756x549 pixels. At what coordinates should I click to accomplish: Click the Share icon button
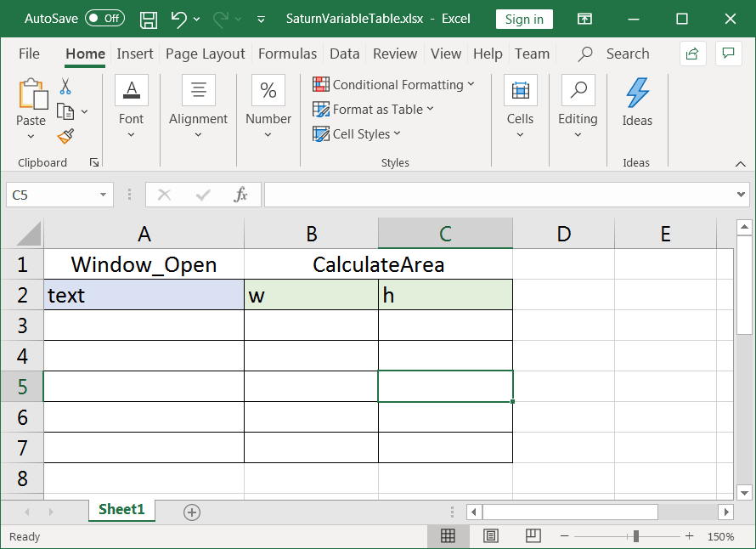click(x=692, y=53)
